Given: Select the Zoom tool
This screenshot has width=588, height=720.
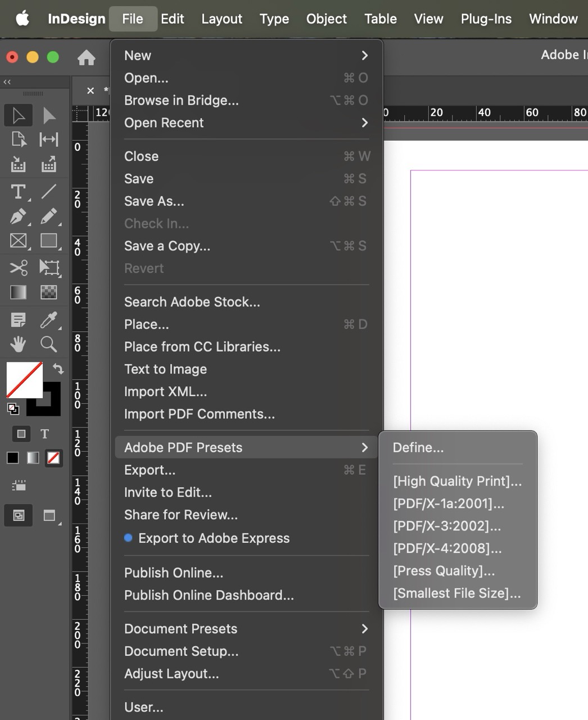Looking at the screenshot, I should pos(49,344).
